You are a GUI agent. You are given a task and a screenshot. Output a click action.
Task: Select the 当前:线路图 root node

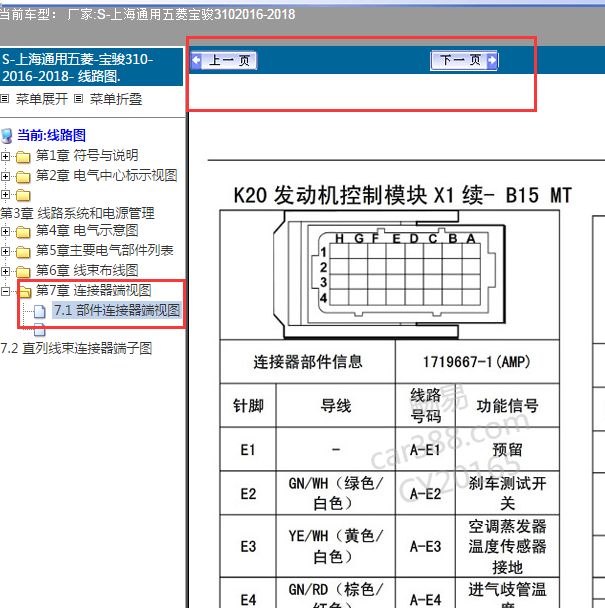(x=51, y=135)
